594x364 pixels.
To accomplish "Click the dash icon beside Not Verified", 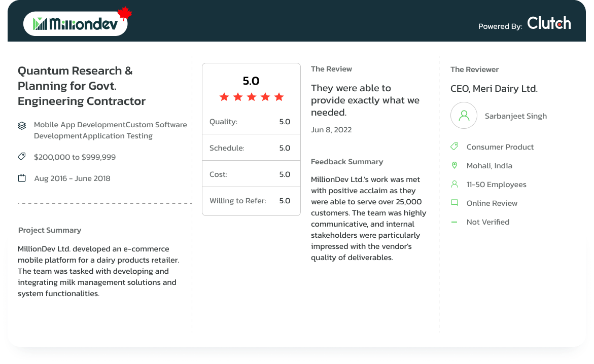I will [x=455, y=222].
